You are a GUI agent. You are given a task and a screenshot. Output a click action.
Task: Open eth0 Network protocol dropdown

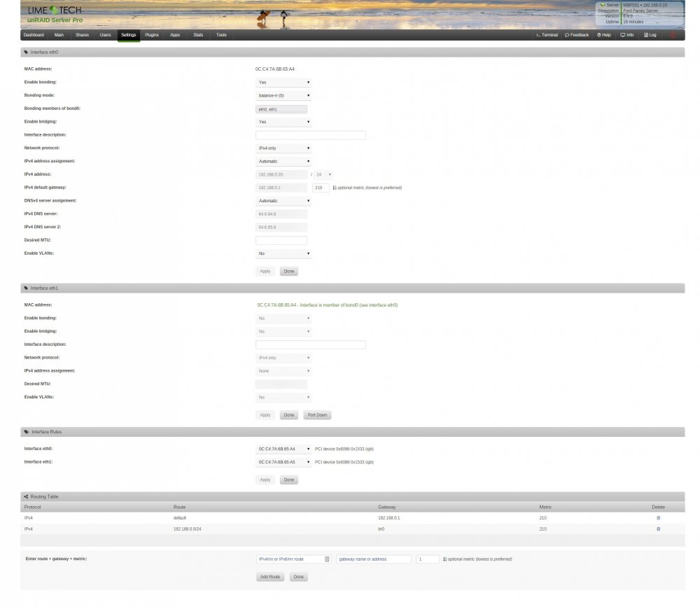283,148
